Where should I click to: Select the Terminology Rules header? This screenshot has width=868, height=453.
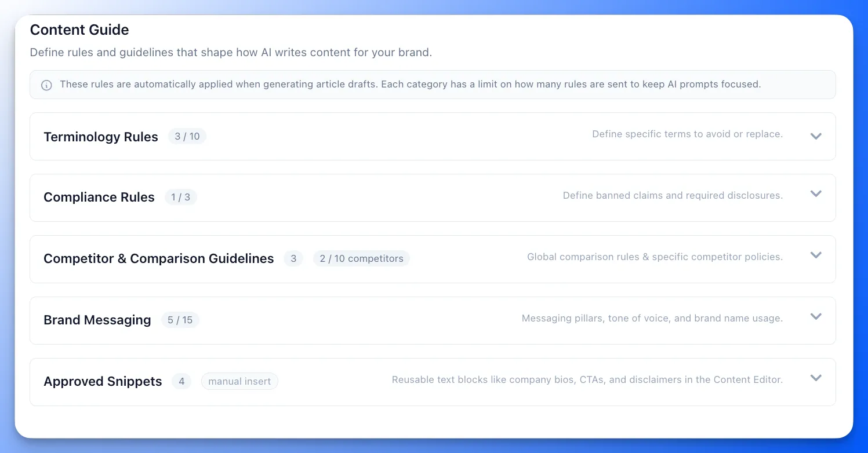click(100, 137)
